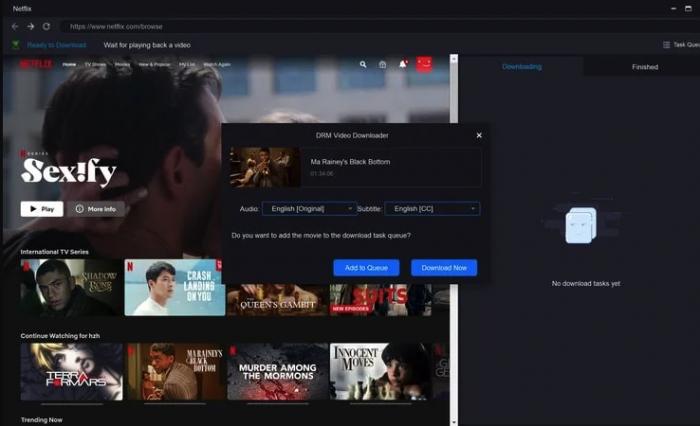Click the Continue Watching for hzh heading
This screenshot has width=700, height=426.
[60, 336]
